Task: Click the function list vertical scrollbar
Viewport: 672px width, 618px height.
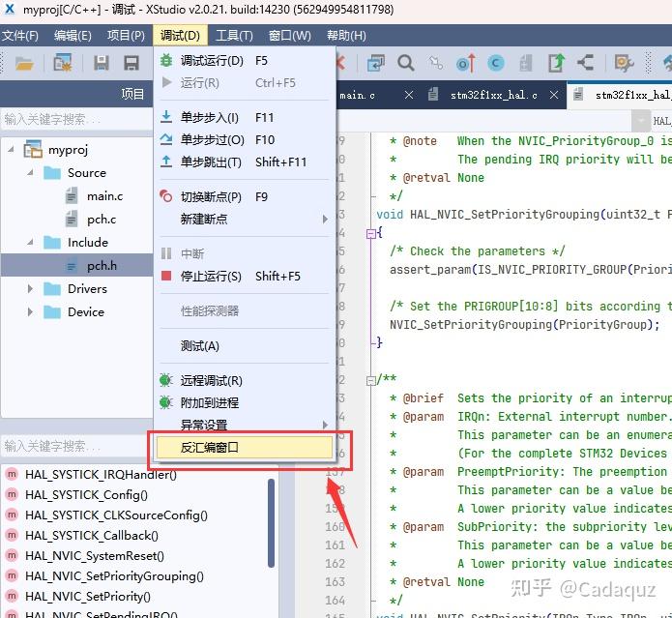Action: tap(271, 524)
